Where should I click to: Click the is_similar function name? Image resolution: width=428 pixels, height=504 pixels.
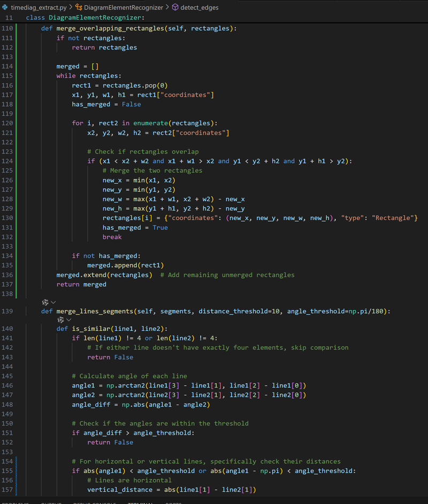pos(91,329)
